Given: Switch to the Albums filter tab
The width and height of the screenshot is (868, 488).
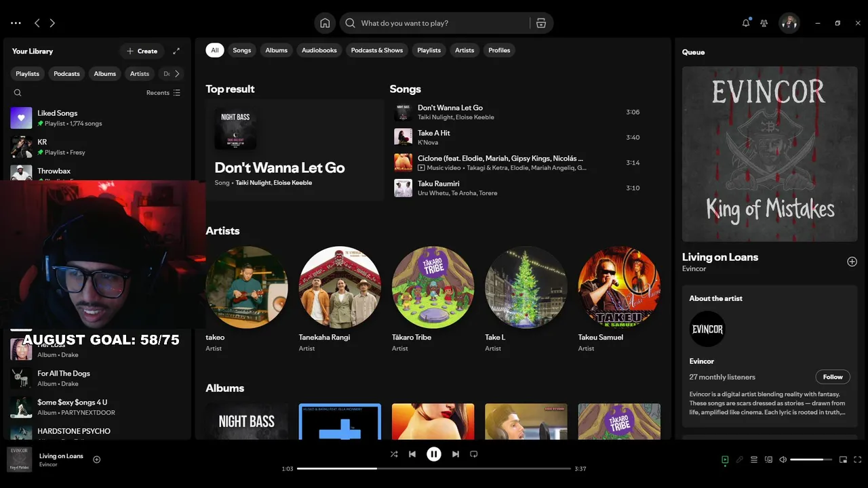Looking at the screenshot, I should click(277, 50).
